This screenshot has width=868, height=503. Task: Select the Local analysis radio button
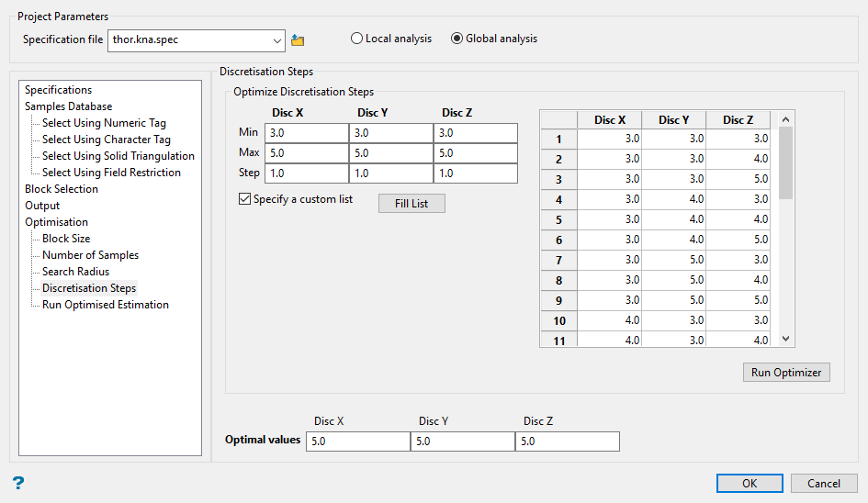[x=356, y=39]
